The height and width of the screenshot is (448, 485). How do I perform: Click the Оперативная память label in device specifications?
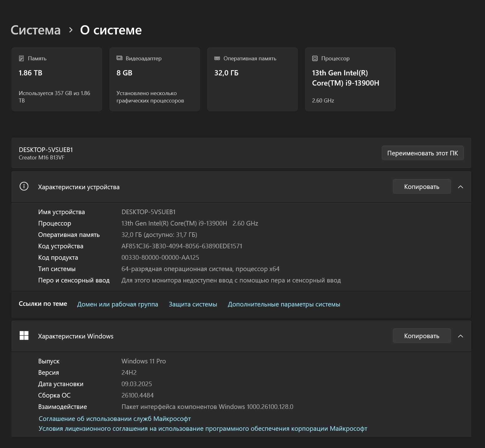click(69, 235)
